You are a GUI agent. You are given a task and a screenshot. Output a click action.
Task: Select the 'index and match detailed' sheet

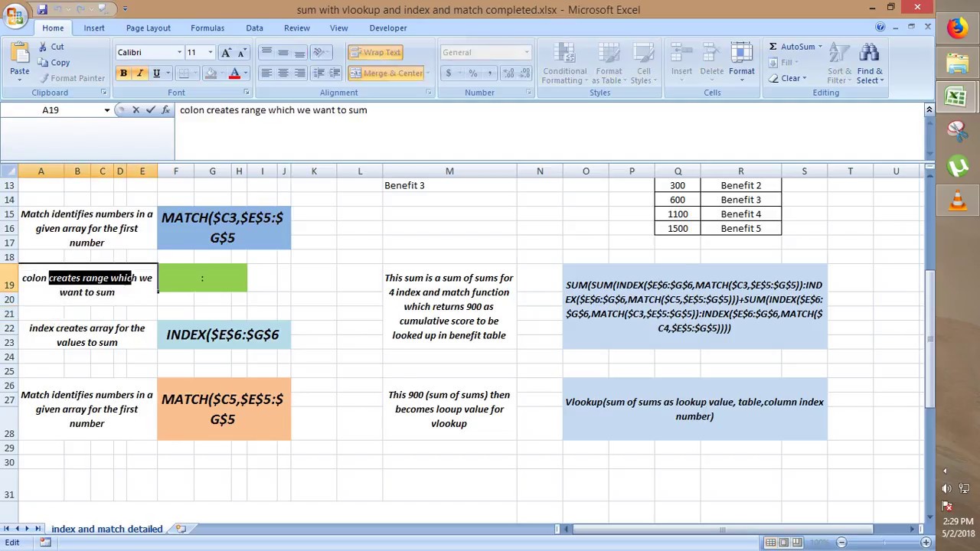pyautogui.click(x=107, y=529)
